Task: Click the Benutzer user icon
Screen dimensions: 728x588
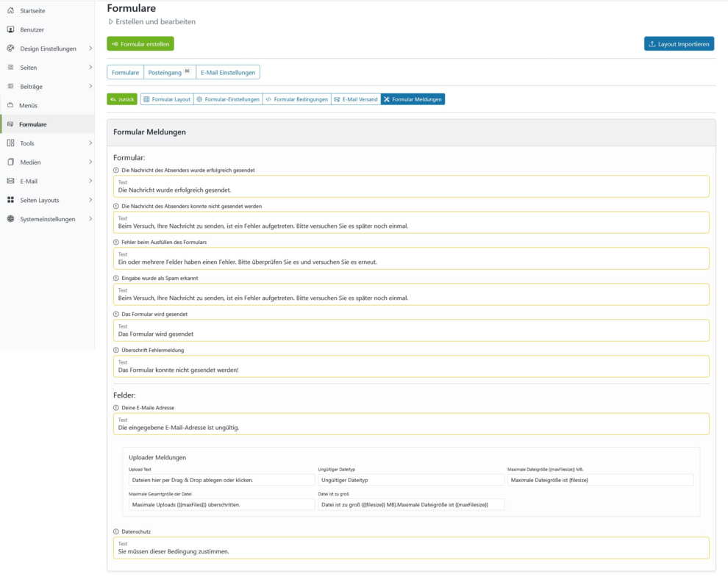Action: coord(11,29)
